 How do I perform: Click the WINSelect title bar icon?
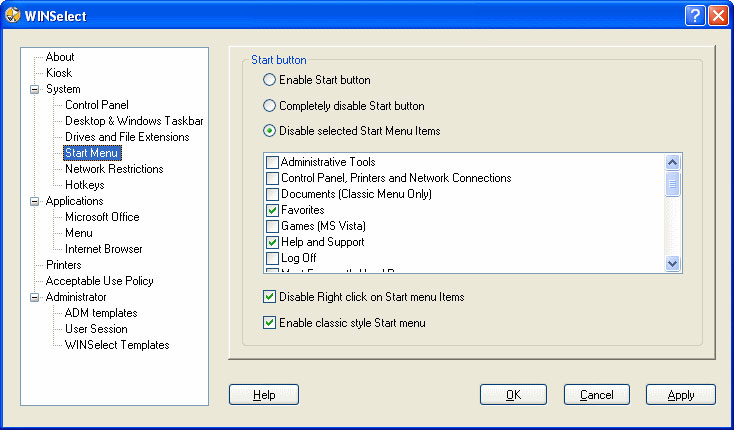13,15
